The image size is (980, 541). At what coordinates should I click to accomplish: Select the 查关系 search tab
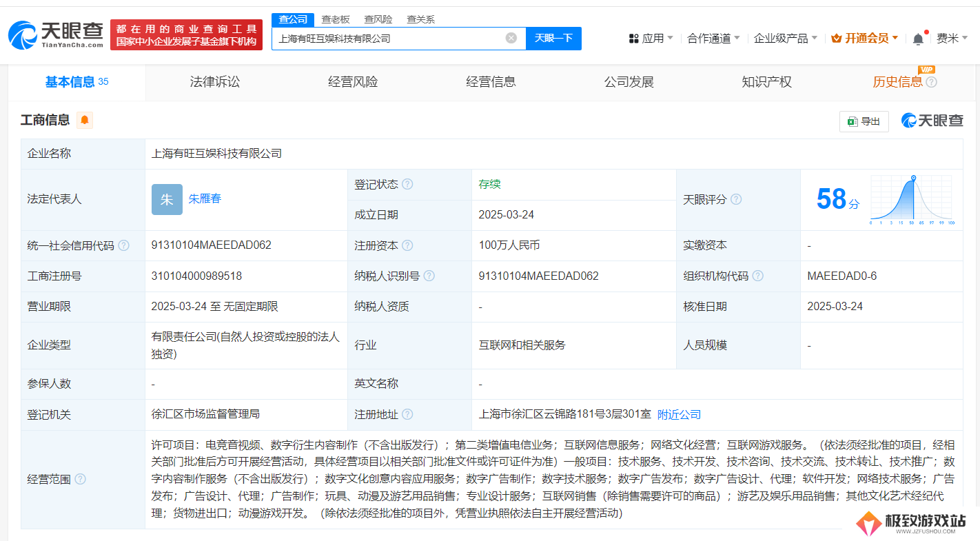coord(420,19)
